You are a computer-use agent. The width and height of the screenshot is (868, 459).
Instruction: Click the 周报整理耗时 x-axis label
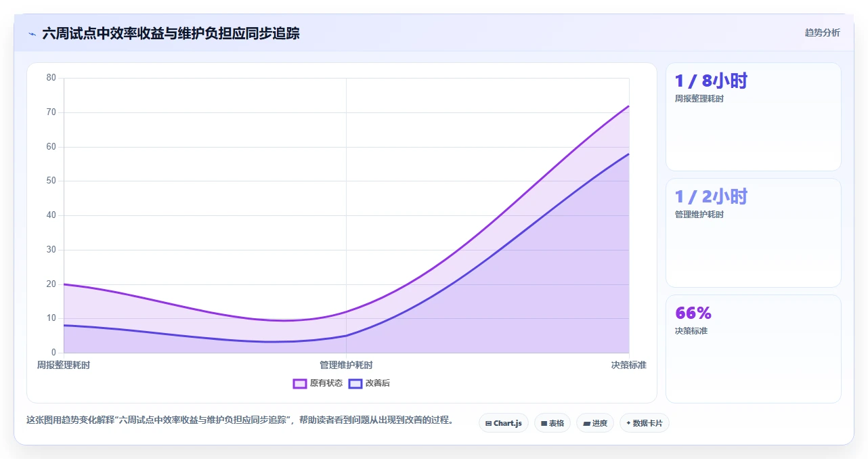tap(64, 365)
